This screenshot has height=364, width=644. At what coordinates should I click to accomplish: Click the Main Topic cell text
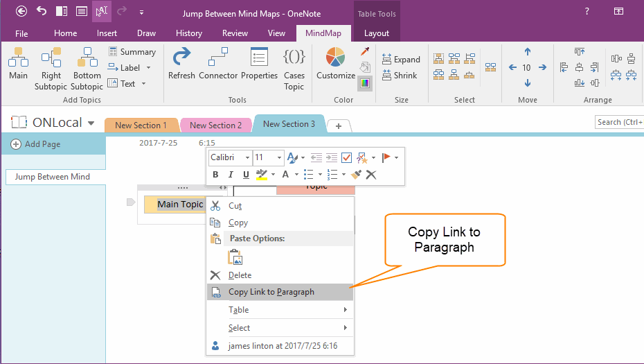tap(180, 205)
